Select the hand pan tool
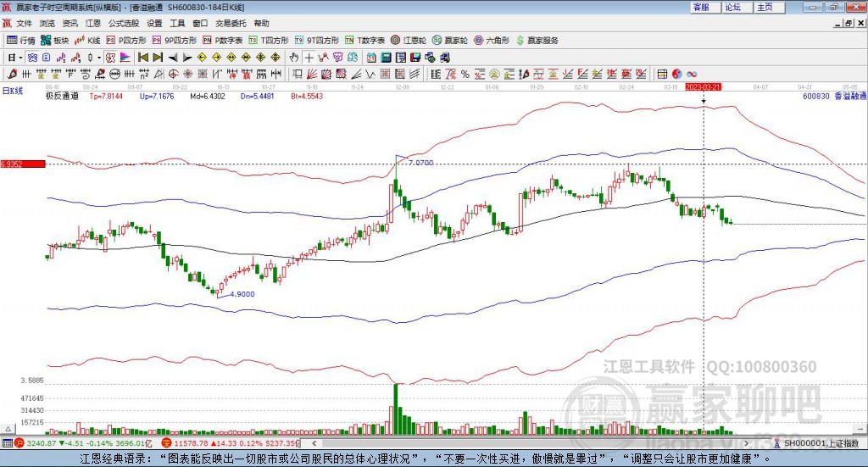This screenshot has width=868, height=467. click(294, 58)
